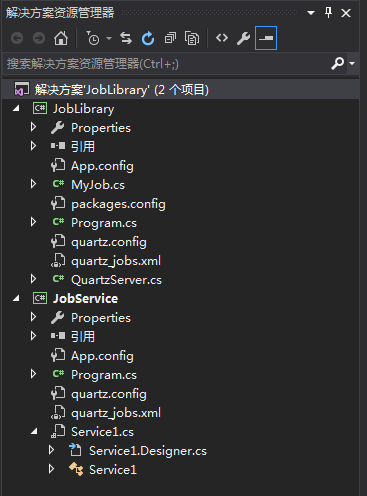Select quartz_jobs.xml in JobService
The width and height of the screenshot is (367, 496).
click(x=116, y=413)
